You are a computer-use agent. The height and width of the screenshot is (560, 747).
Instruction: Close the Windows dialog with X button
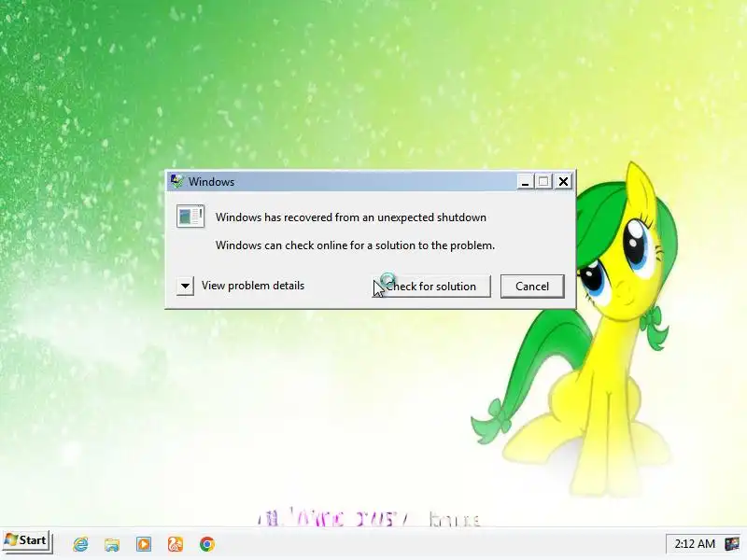[563, 181]
